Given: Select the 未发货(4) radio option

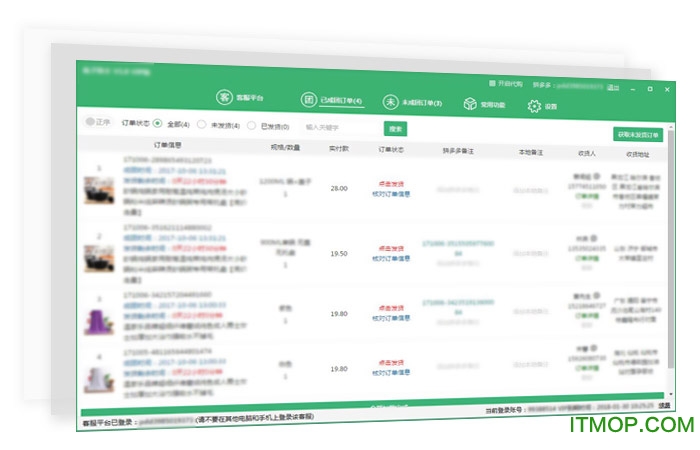Looking at the screenshot, I should coord(201,125).
